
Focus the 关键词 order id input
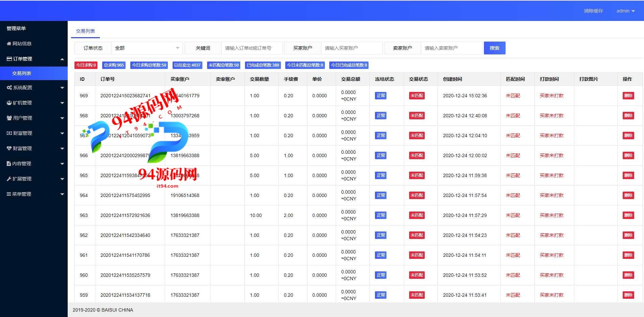(252, 48)
